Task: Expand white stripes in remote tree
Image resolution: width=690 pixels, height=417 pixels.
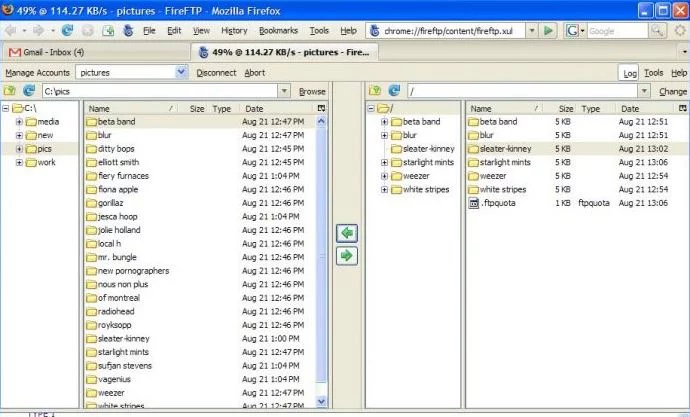Action: [385, 190]
